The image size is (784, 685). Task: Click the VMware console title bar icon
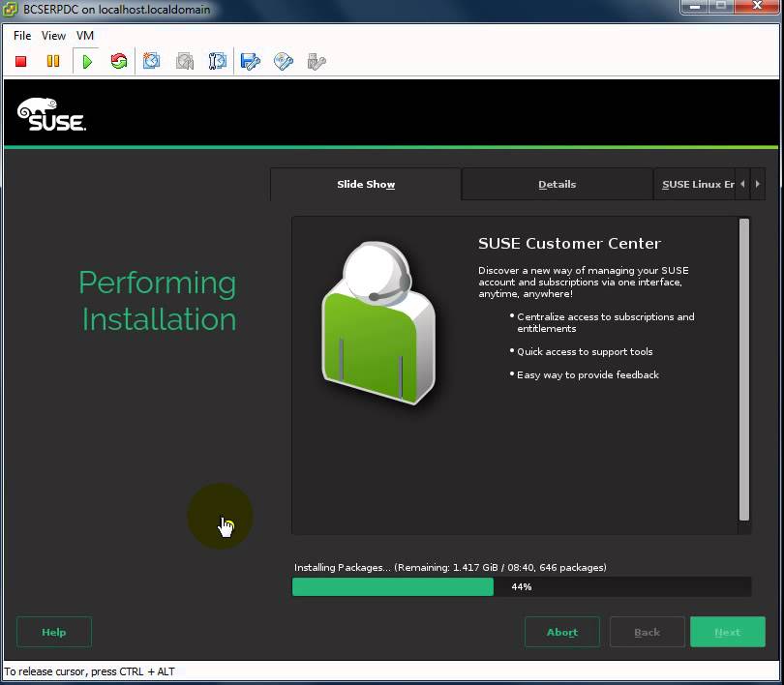pyautogui.click(x=10, y=9)
